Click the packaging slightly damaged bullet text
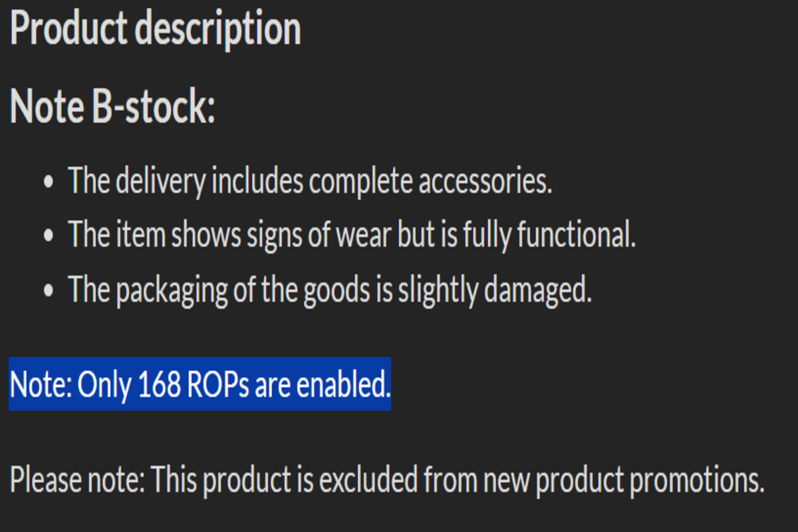 coord(330,290)
